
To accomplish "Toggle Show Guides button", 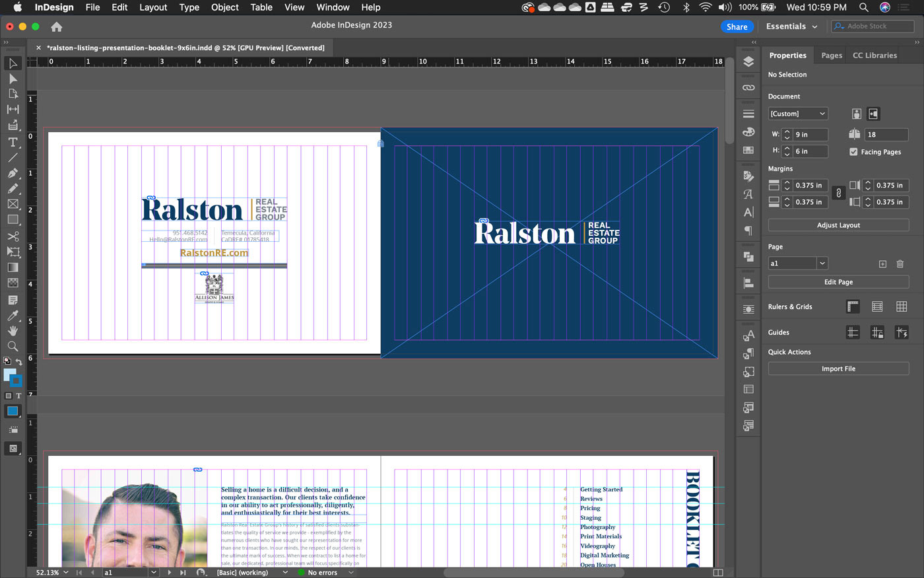I will pyautogui.click(x=853, y=332).
